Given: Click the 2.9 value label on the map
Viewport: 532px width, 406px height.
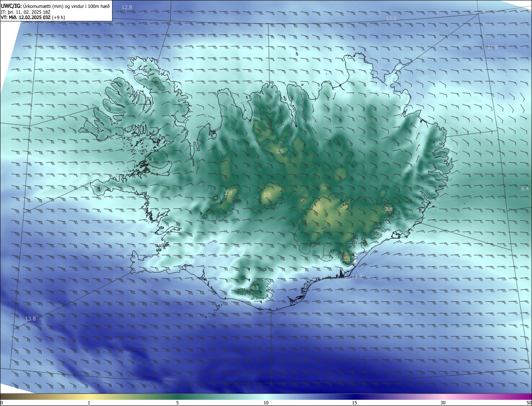Looking at the screenshot, I should click(x=228, y=193).
